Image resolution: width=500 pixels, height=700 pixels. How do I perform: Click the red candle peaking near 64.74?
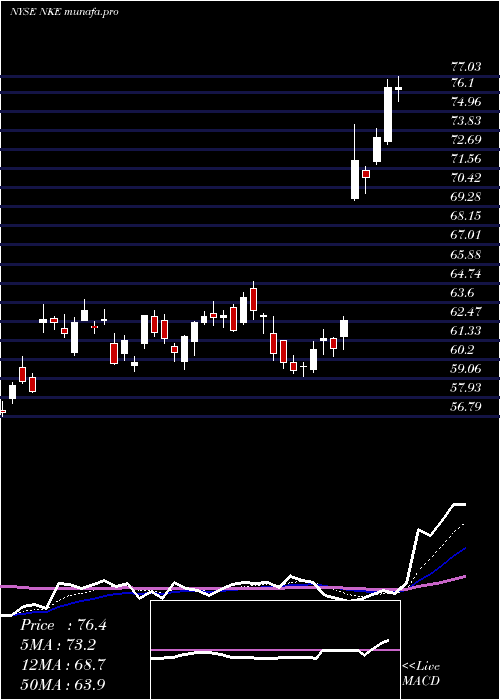click(x=254, y=299)
